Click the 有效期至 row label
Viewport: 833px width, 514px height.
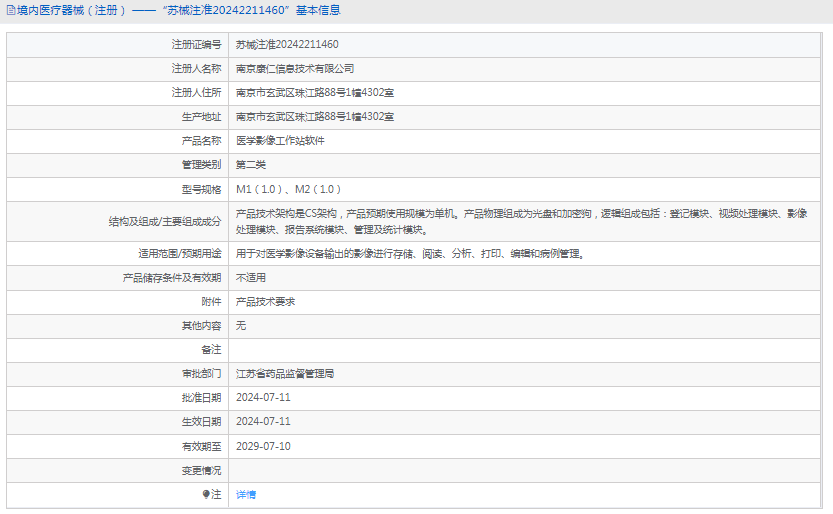point(201,446)
